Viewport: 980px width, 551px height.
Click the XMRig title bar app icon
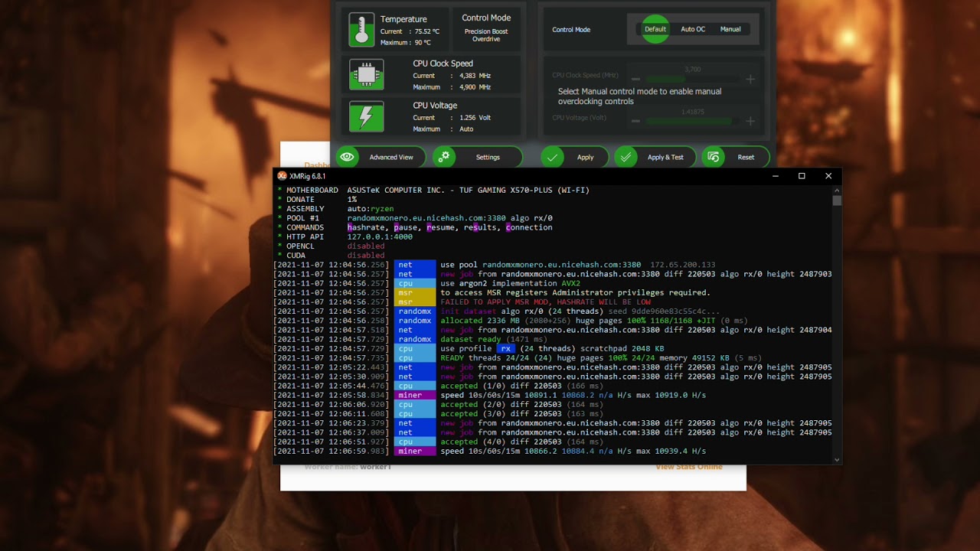point(282,176)
